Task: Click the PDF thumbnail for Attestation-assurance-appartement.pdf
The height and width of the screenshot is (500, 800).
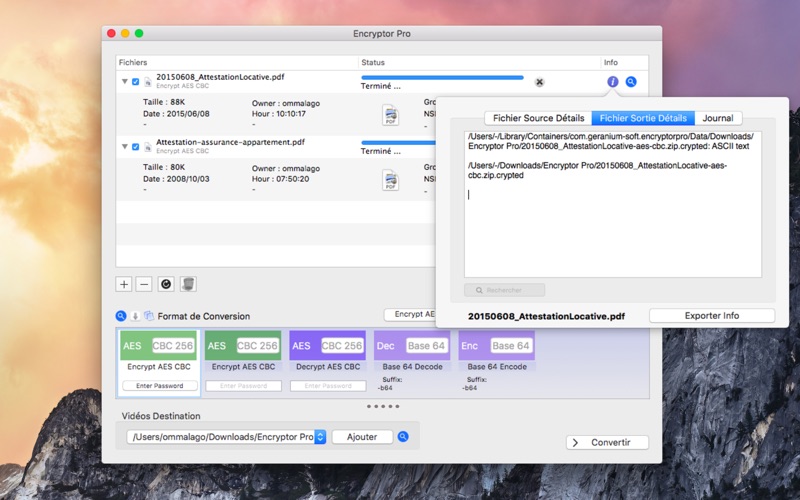Action: tap(390, 180)
